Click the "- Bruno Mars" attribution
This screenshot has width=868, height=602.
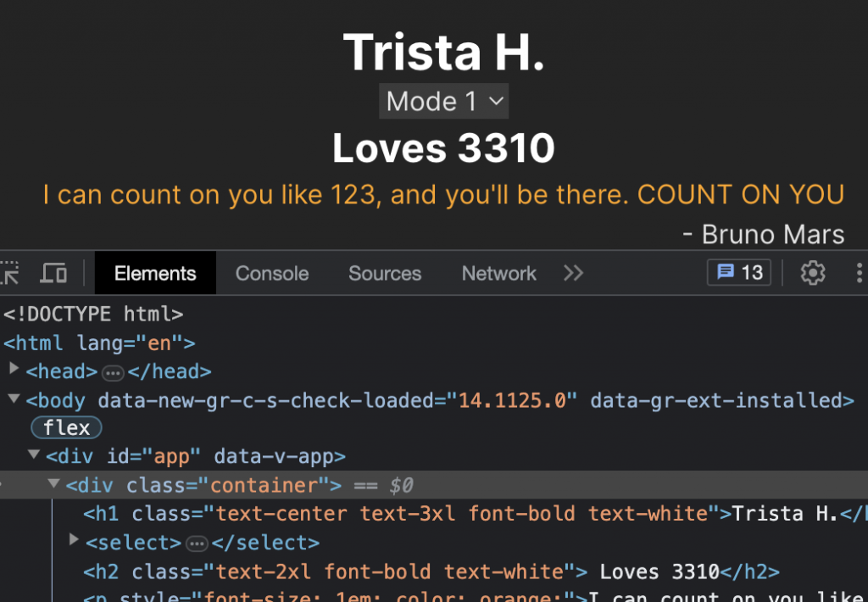point(764,234)
